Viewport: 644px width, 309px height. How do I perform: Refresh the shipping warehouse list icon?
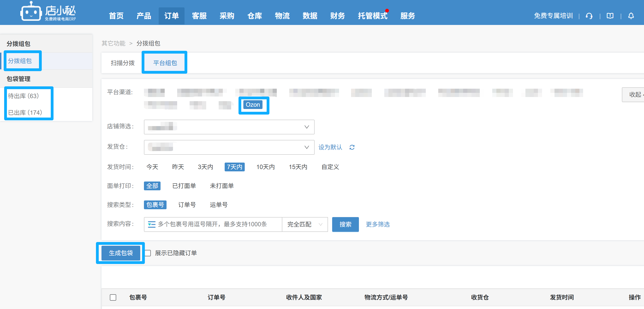(352, 147)
